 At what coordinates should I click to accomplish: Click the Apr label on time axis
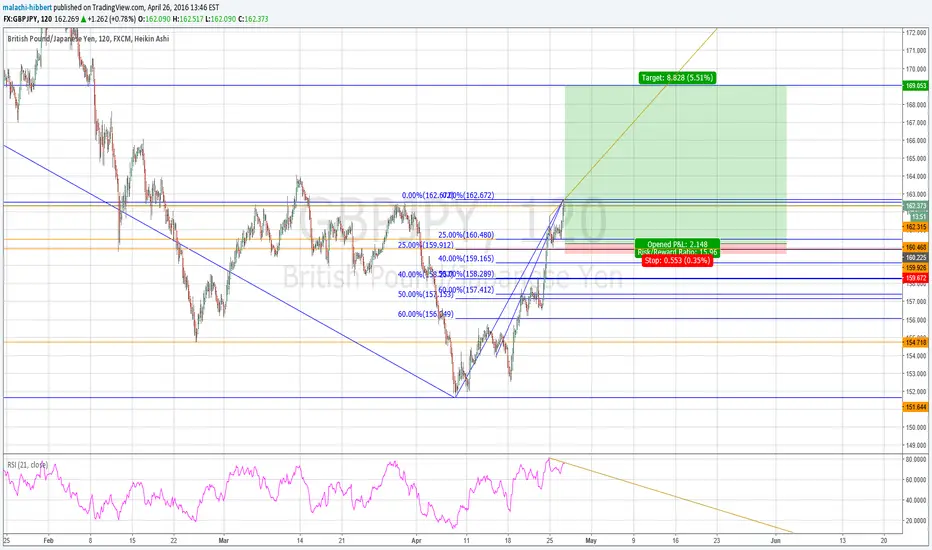(416, 540)
